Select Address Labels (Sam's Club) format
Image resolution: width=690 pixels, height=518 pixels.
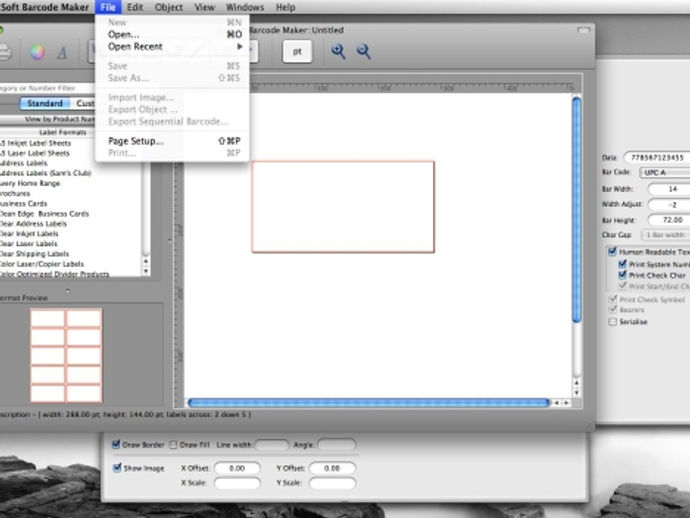tap(45, 173)
